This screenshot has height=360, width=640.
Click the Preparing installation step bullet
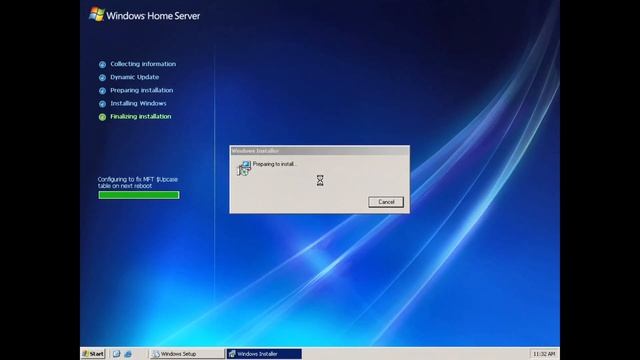point(102,91)
